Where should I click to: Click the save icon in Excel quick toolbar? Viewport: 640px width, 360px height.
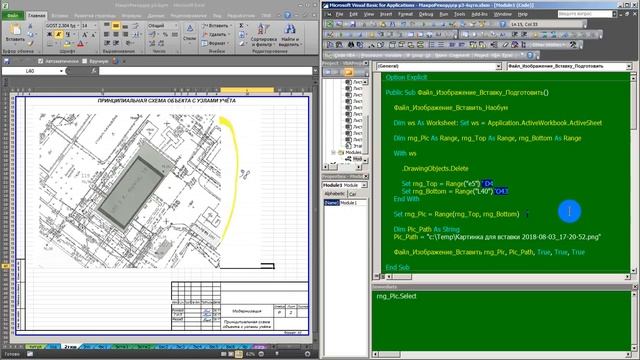click(7, 61)
